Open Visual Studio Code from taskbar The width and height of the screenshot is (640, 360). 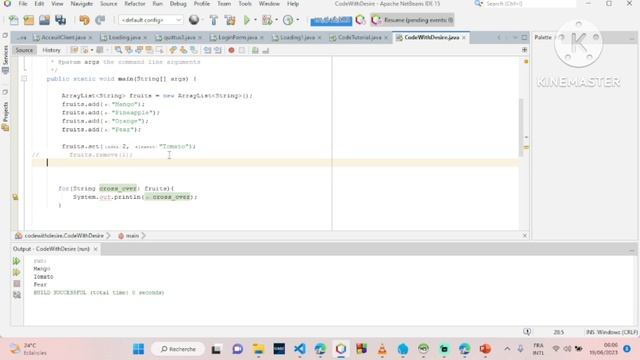pyautogui.click(x=300, y=349)
